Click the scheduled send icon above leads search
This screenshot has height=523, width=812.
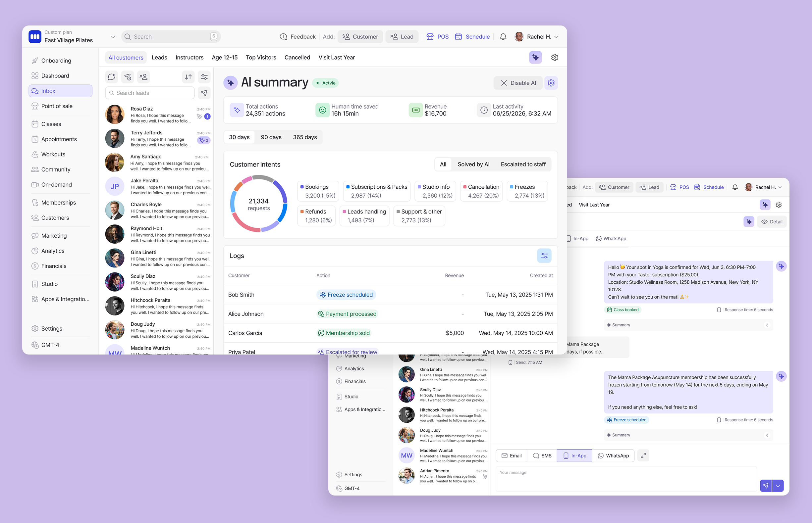(128, 77)
